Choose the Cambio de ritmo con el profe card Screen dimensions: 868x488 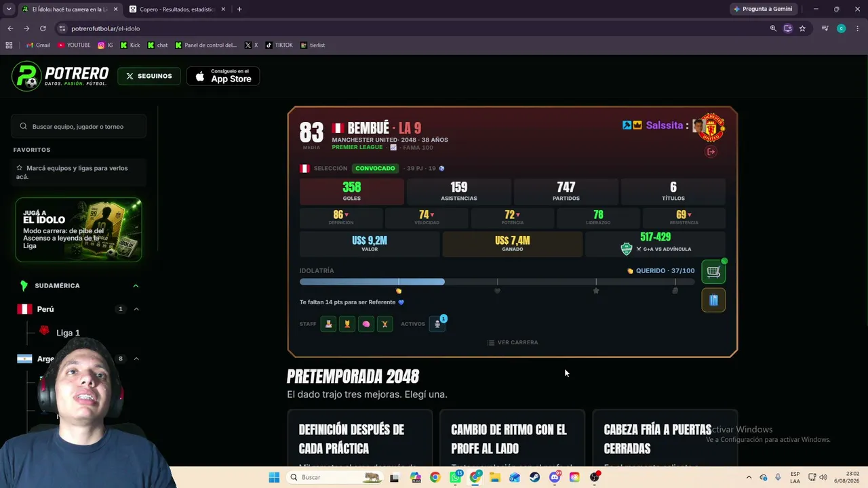tap(512, 438)
